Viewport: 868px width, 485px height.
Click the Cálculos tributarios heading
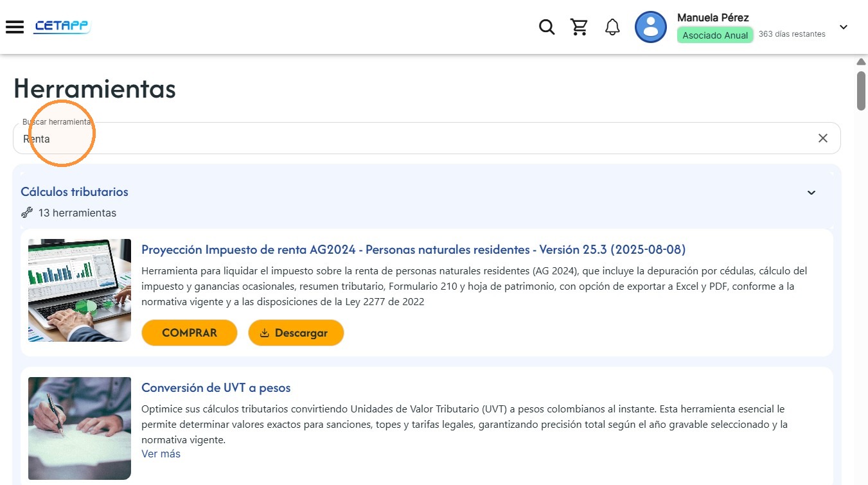coord(75,191)
